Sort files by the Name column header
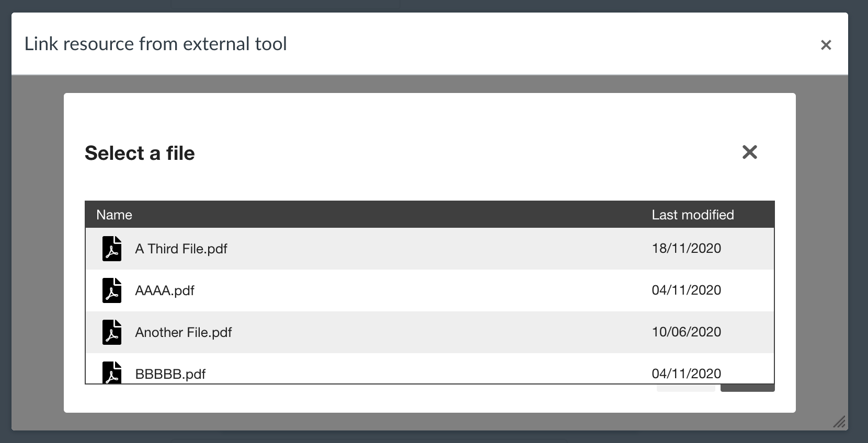 pyautogui.click(x=115, y=215)
